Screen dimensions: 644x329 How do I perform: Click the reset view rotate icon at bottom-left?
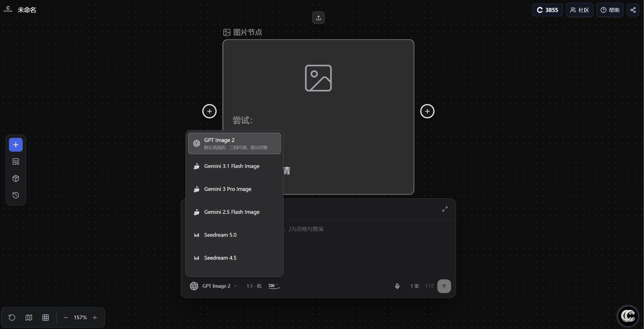(x=12, y=317)
